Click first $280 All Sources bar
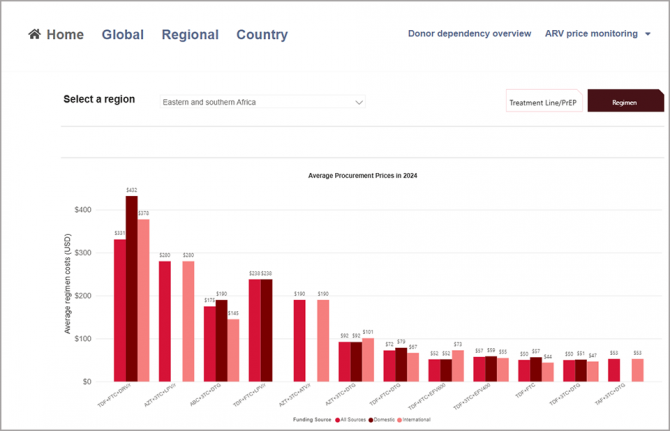The width and height of the screenshot is (670, 431). click(x=164, y=320)
